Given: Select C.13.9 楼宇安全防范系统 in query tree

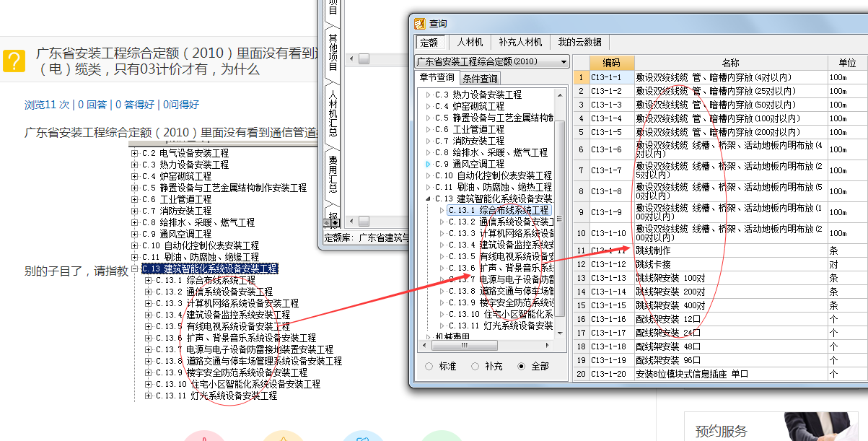Looking at the screenshot, I should [x=501, y=302].
